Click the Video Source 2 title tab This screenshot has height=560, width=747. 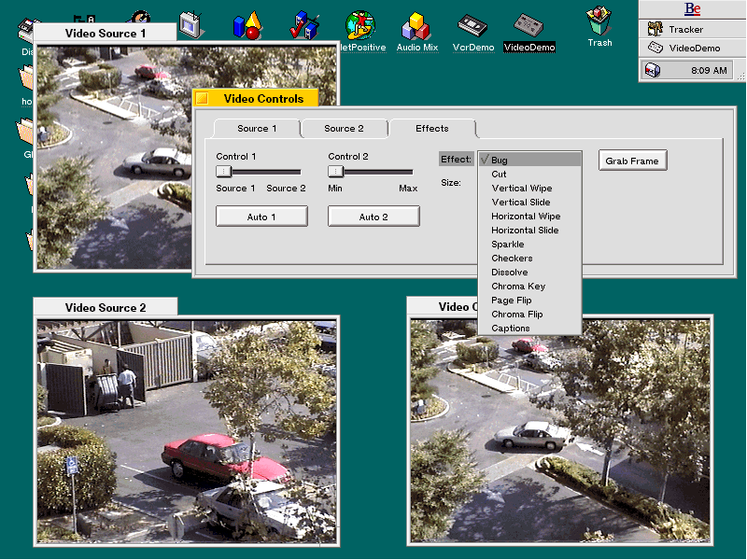tap(105, 308)
